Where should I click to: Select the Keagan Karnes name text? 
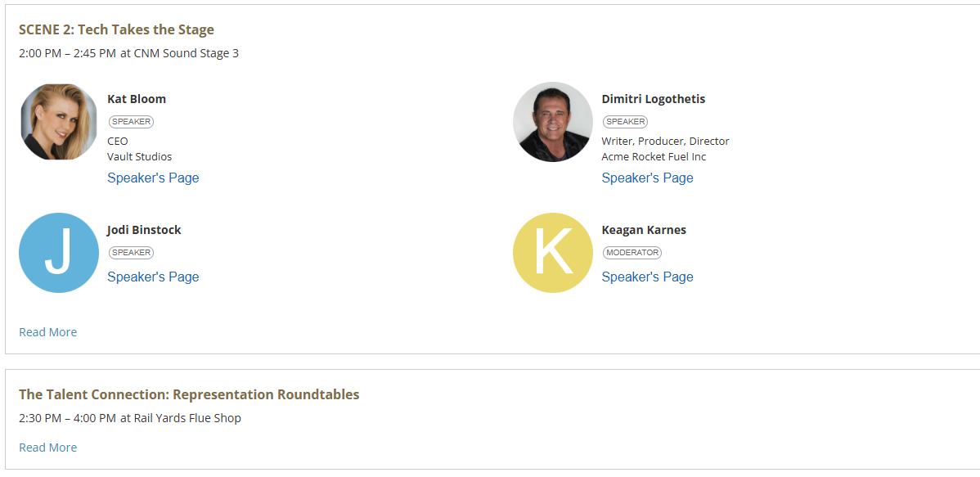pyautogui.click(x=644, y=230)
